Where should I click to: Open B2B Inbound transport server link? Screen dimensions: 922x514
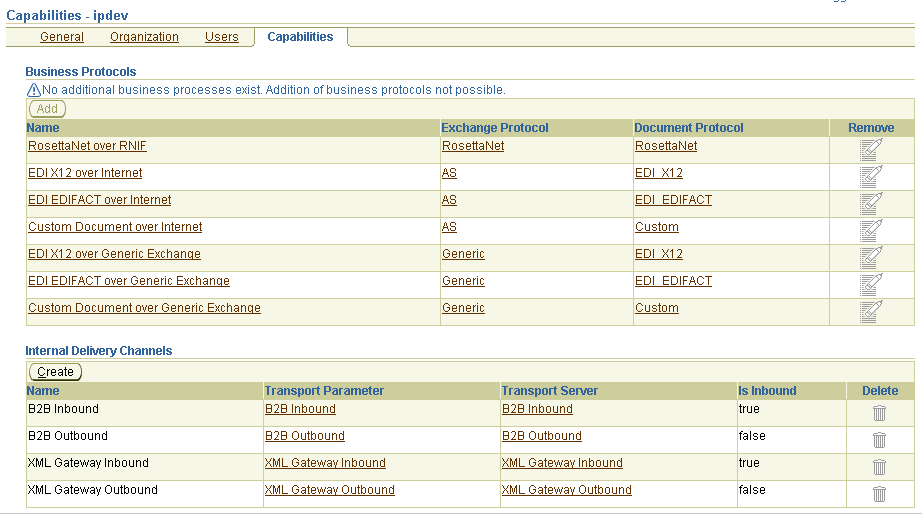tap(537, 409)
